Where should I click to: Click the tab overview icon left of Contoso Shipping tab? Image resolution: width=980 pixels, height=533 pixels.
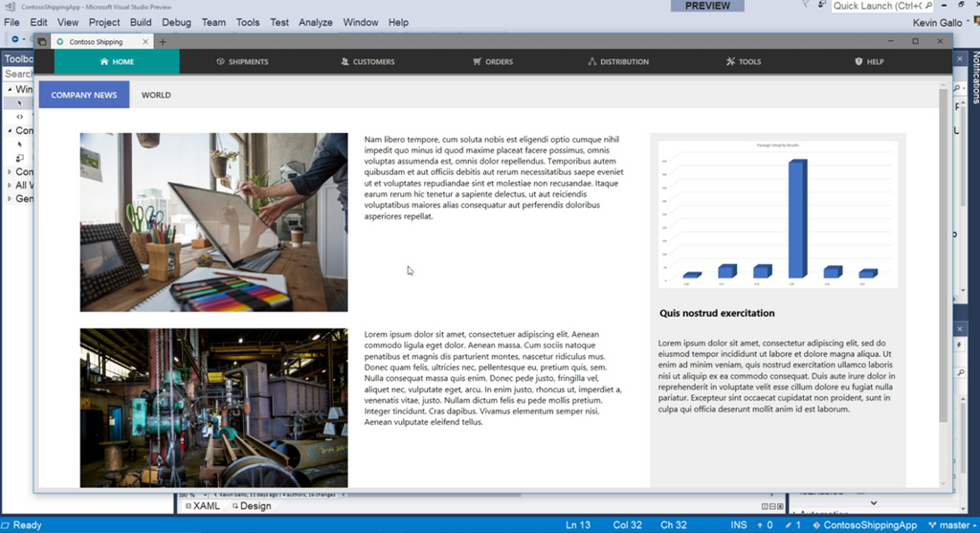point(42,42)
